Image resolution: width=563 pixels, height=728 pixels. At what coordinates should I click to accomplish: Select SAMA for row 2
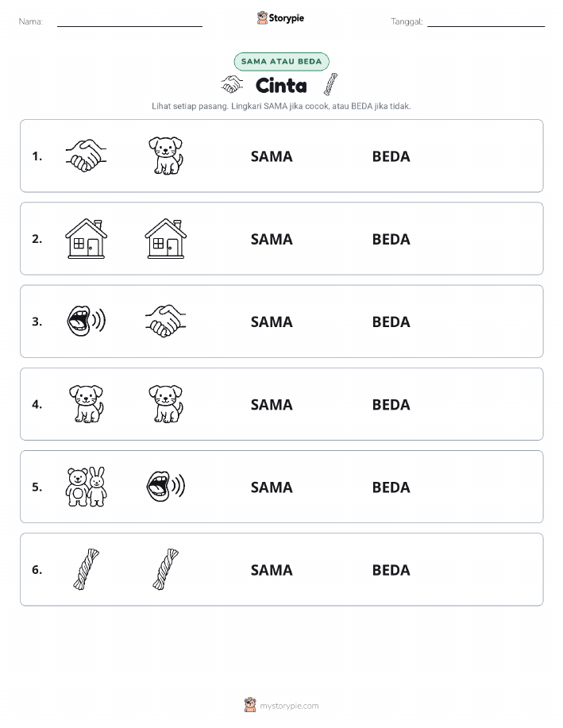272,239
